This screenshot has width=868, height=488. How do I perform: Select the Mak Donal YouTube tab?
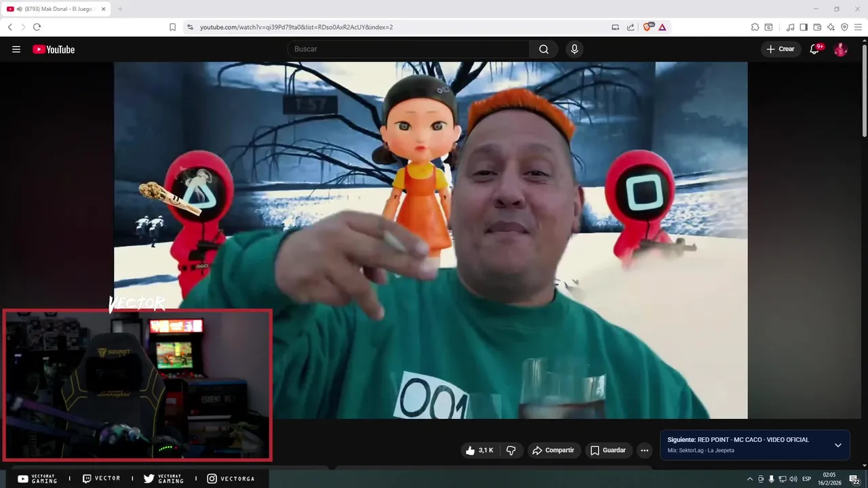[57, 9]
